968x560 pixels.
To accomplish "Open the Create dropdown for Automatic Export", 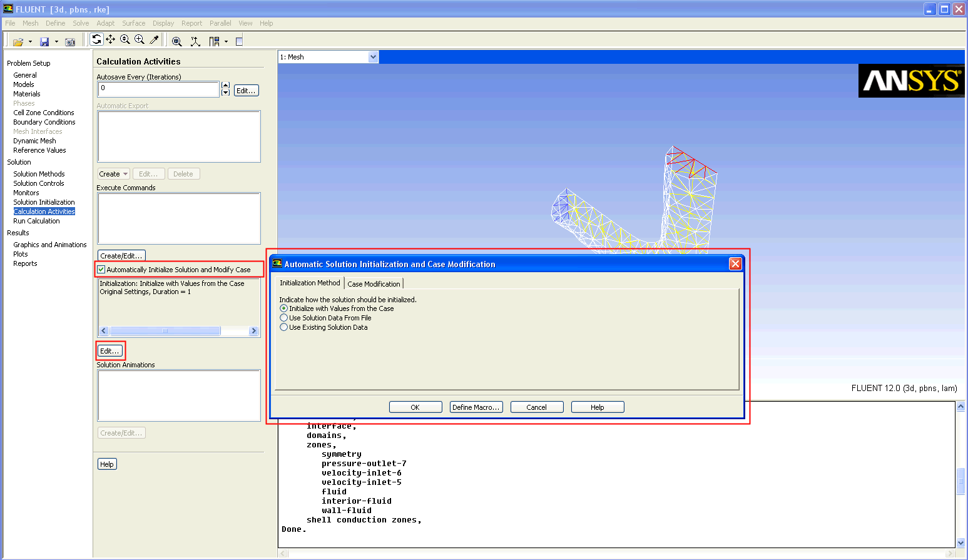I will point(113,174).
